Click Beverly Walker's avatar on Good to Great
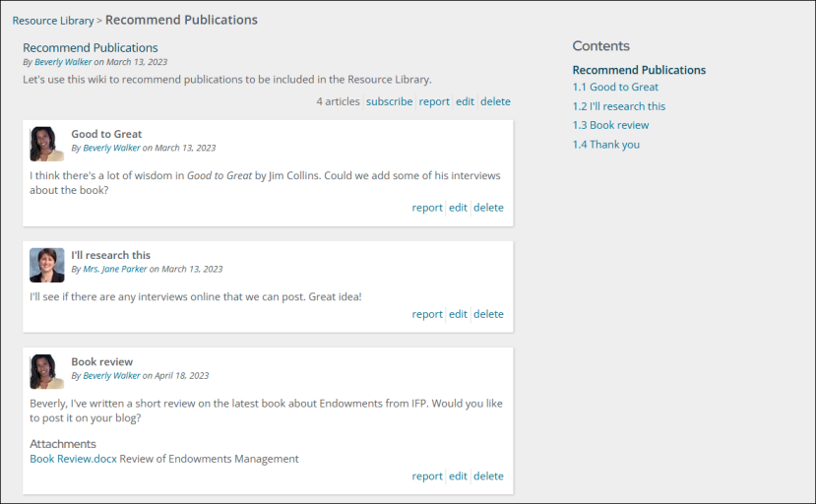This screenshot has height=504, width=816. [x=47, y=144]
